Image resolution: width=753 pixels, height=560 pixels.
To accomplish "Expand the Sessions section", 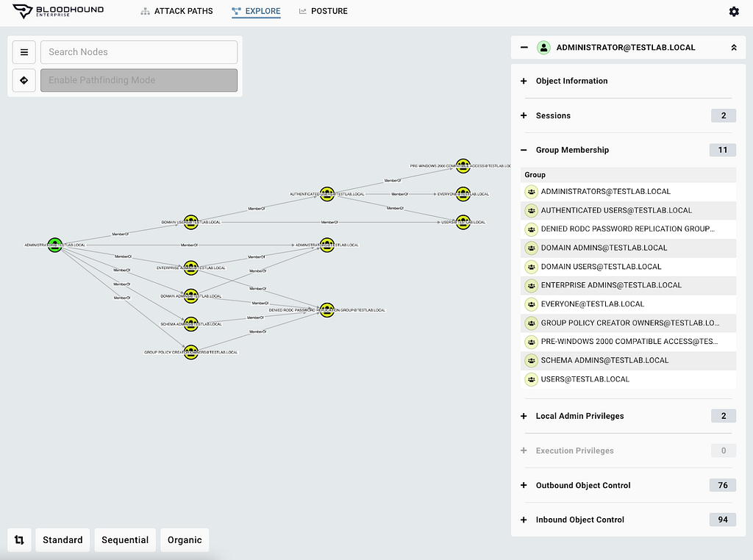I will pyautogui.click(x=523, y=115).
